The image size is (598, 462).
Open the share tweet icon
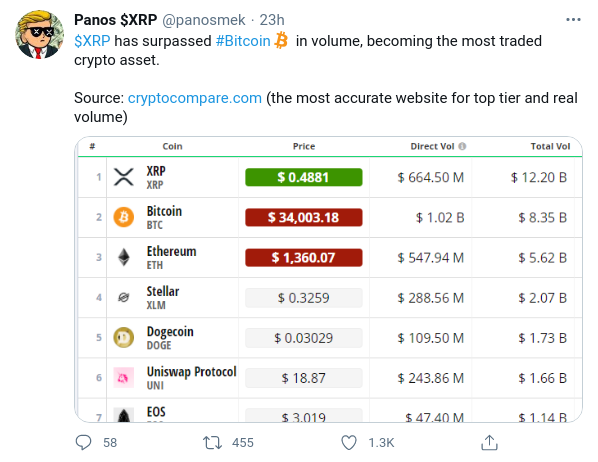click(489, 443)
